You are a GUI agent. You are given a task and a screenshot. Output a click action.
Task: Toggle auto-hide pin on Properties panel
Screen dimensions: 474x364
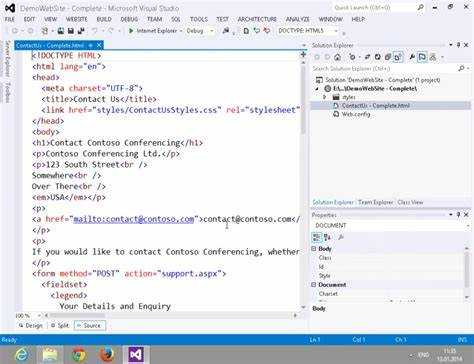[459, 215]
